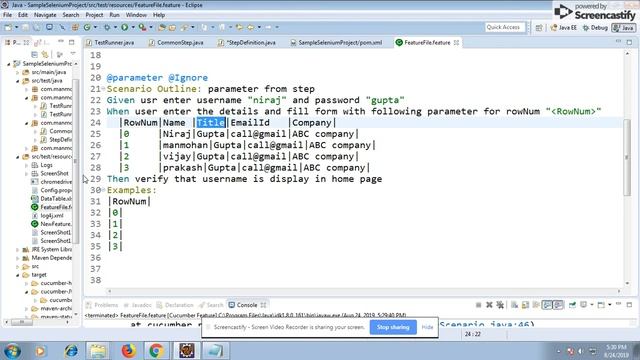The image size is (640, 360).
Task: Click the volume speaker tray icon
Action: (x=580, y=351)
